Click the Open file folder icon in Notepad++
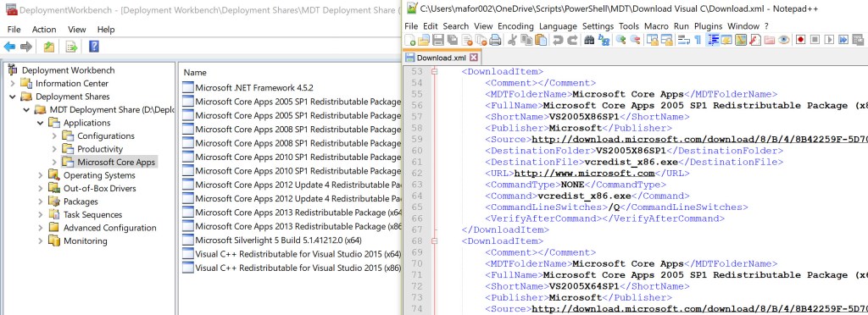The image size is (868, 315). (x=424, y=40)
